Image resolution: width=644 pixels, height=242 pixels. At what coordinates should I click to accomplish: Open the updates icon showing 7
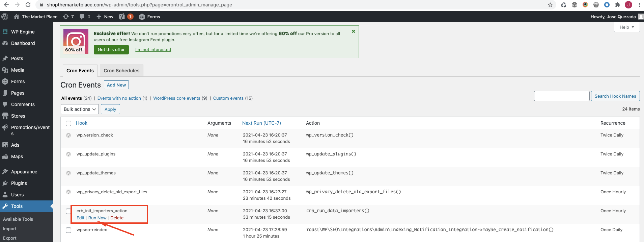(x=68, y=17)
